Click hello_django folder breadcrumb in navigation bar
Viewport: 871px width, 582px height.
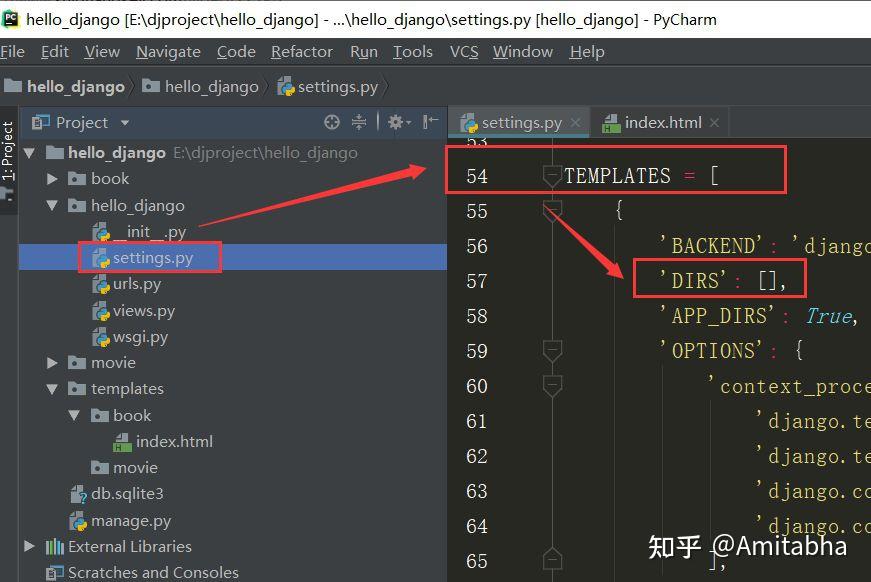pyautogui.click(x=200, y=87)
